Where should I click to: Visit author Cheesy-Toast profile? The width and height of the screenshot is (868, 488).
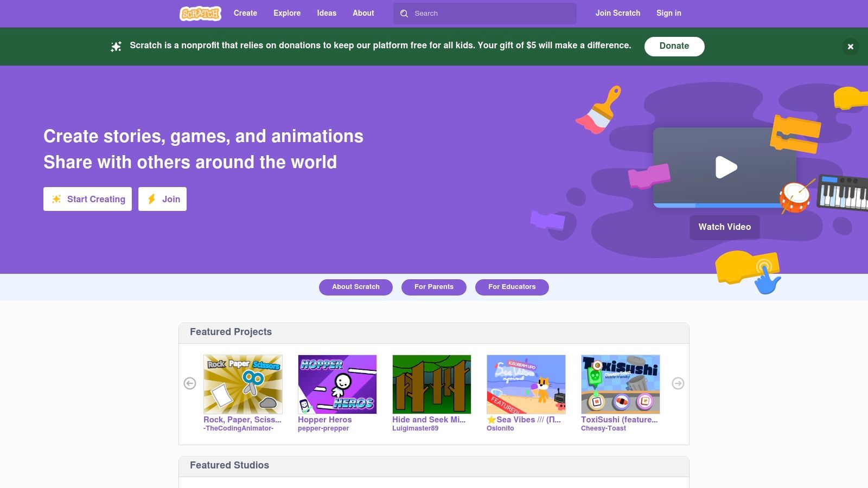tap(603, 428)
